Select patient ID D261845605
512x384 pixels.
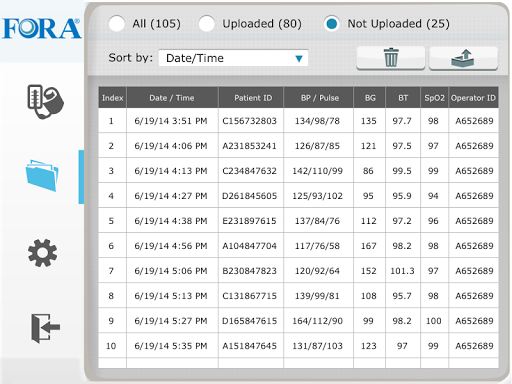250,196
